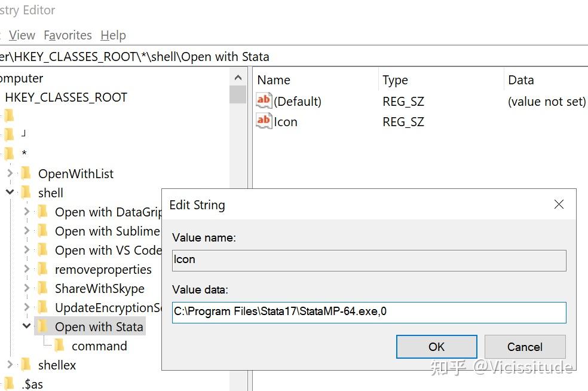Click the command folder icon
The height and width of the screenshot is (391, 588).
click(x=59, y=346)
